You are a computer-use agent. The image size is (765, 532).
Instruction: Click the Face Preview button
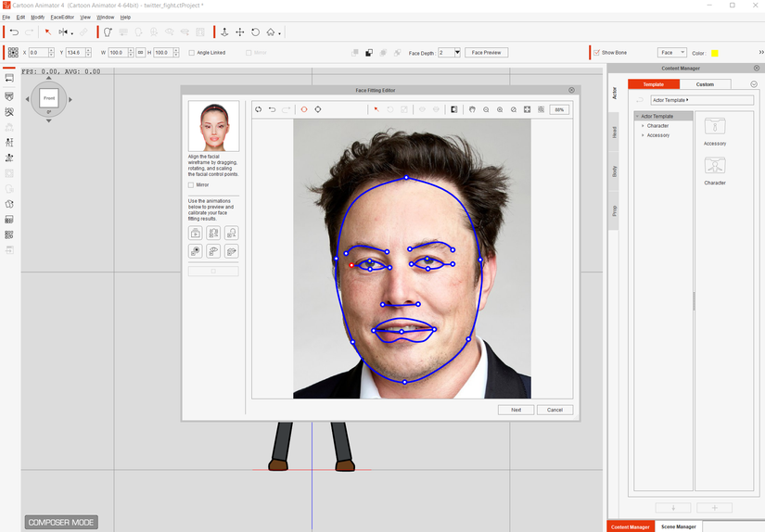tap(486, 52)
